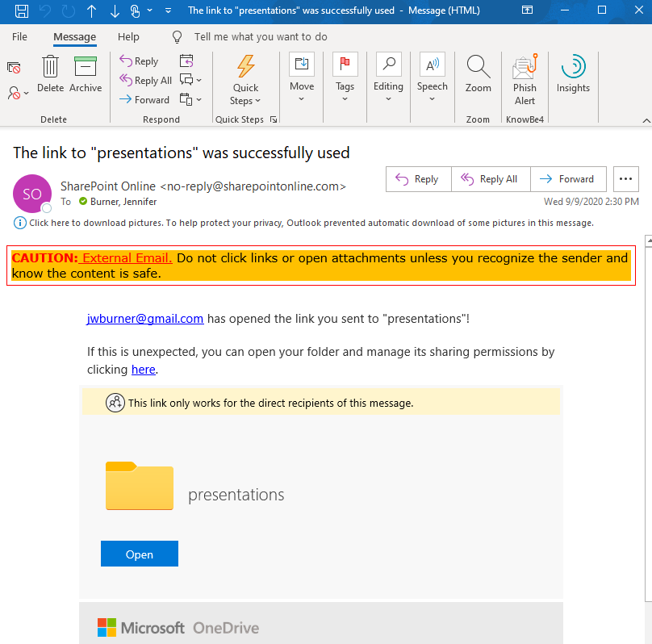Click the blue Open button
Image resolution: width=652 pixels, height=644 pixels.
[140, 554]
